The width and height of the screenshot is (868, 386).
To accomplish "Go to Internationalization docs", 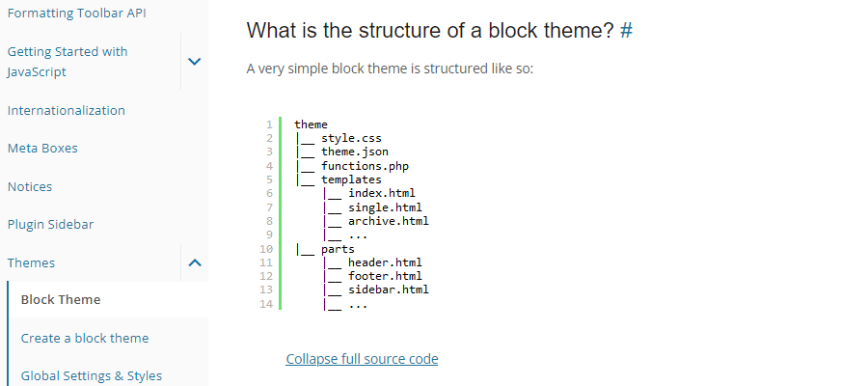I will tap(67, 110).
